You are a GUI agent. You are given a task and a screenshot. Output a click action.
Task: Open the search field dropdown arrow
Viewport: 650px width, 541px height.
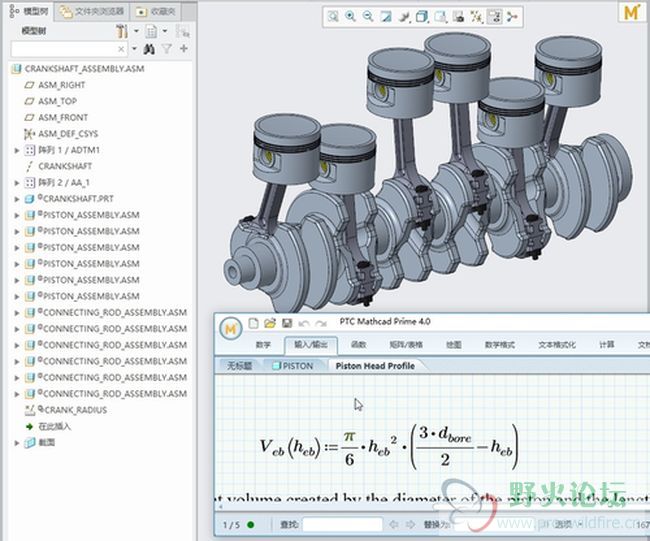[x=134, y=49]
